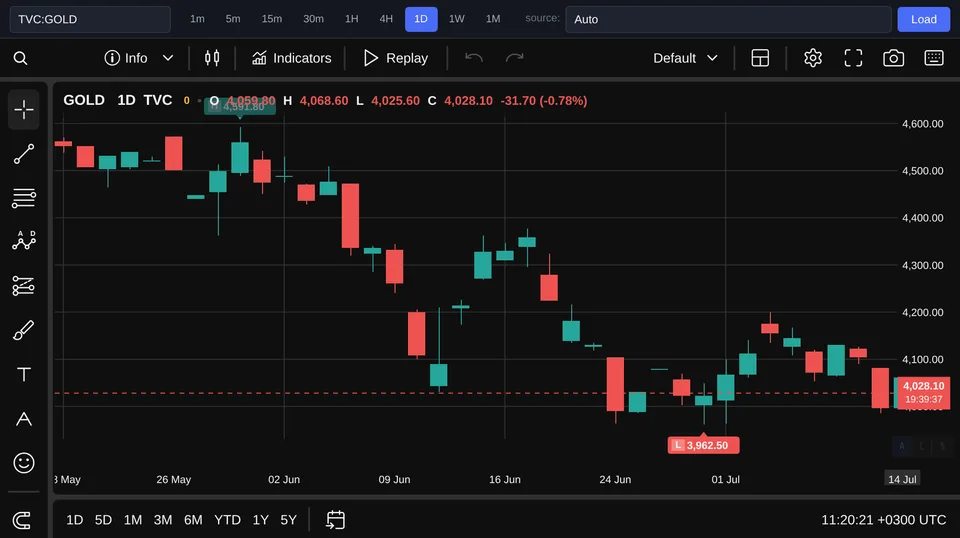Image resolution: width=960 pixels, height=538 pixels.
Task: Open timezone menu 11:20:21 +0300 UTC
Action: pyautogui.click(x=883, y=520)
